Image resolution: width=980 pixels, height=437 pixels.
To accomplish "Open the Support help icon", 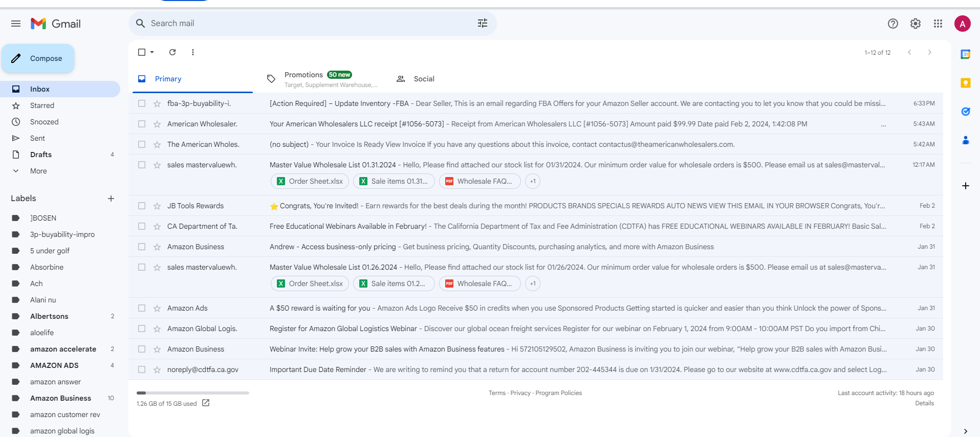I will pos(893,24).
